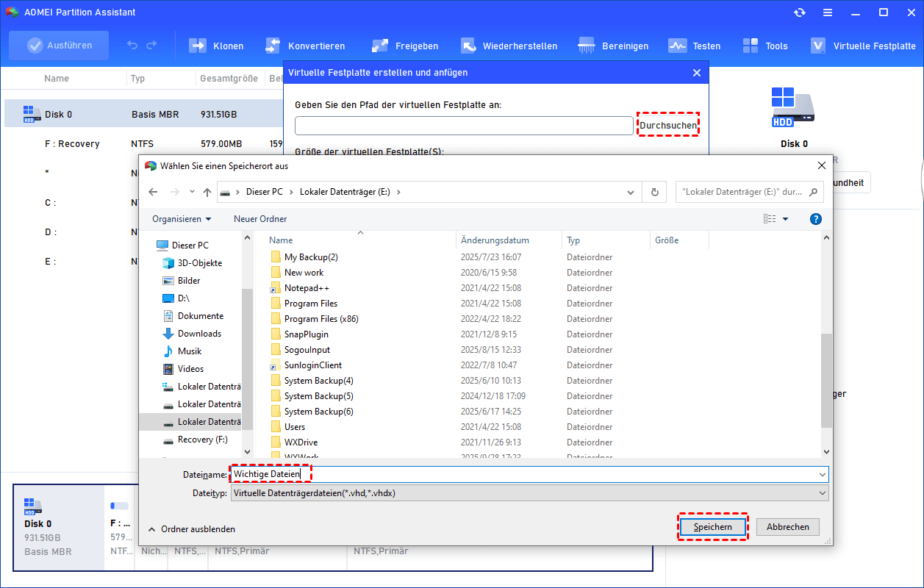The height and width of the screenshot is (588, 924).
Task: Click the Ausführen button
Action: click(x=59, y=46)
